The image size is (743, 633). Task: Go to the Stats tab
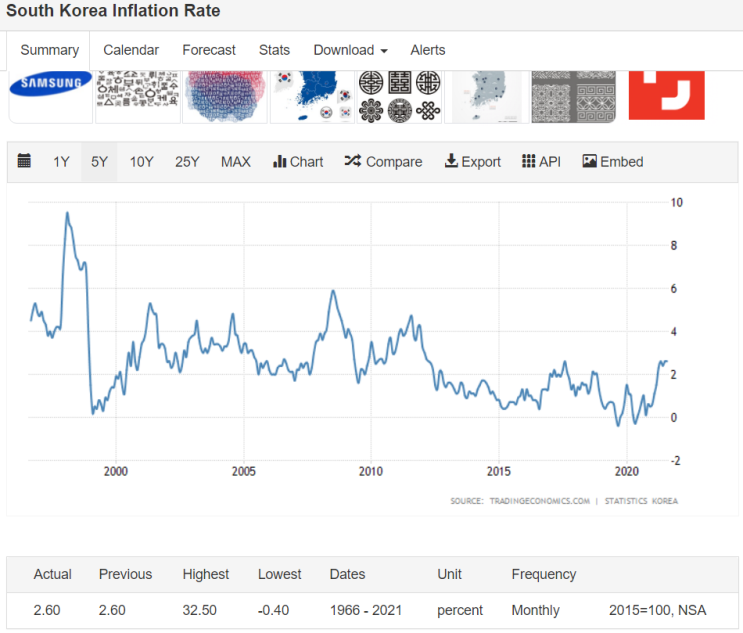[x=274, y=50]
